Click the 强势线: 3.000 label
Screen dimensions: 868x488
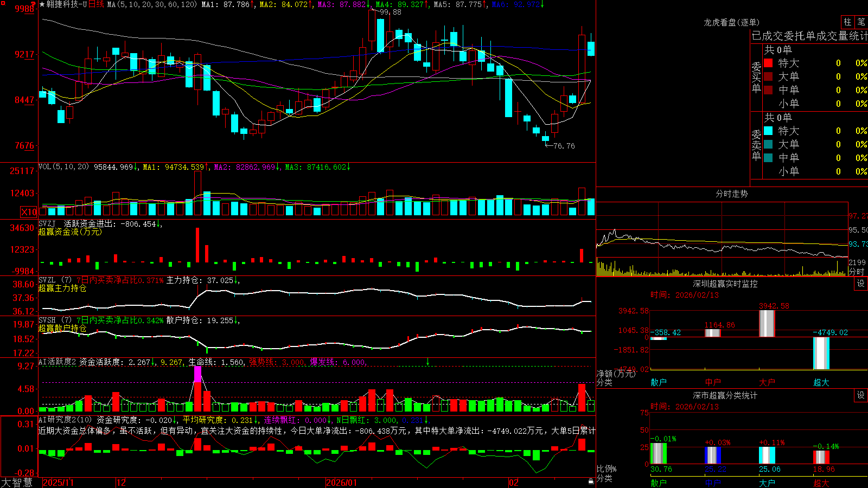tap(277, 362)
